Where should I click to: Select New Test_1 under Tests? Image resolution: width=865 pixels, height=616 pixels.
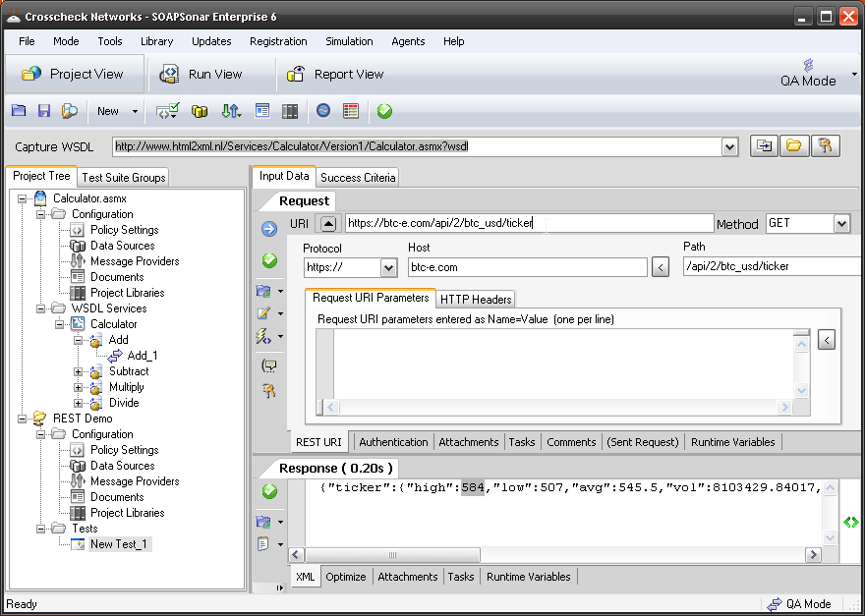coord(119,544)
